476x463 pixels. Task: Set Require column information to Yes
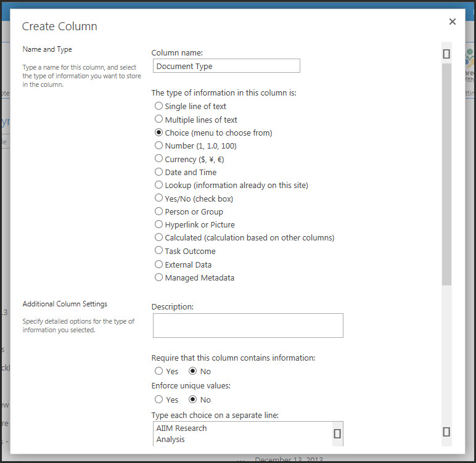coord(159,371)
